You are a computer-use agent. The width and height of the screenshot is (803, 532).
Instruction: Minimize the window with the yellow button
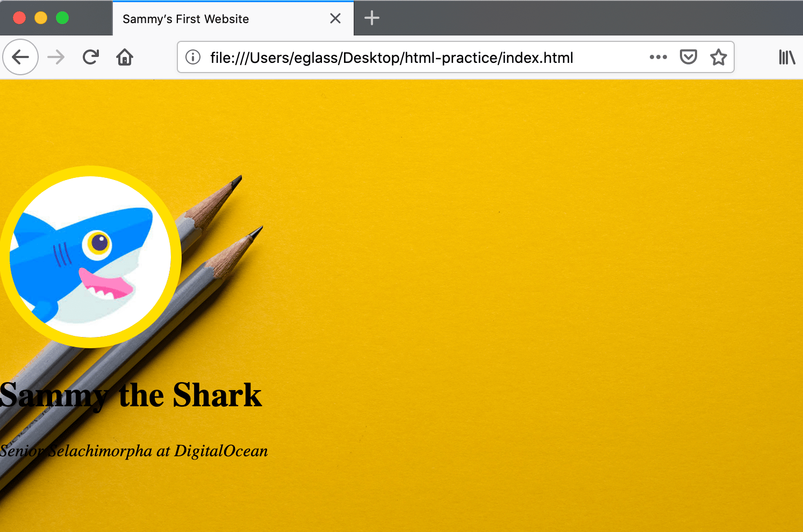pyautogui.click(x=41, y=18)
